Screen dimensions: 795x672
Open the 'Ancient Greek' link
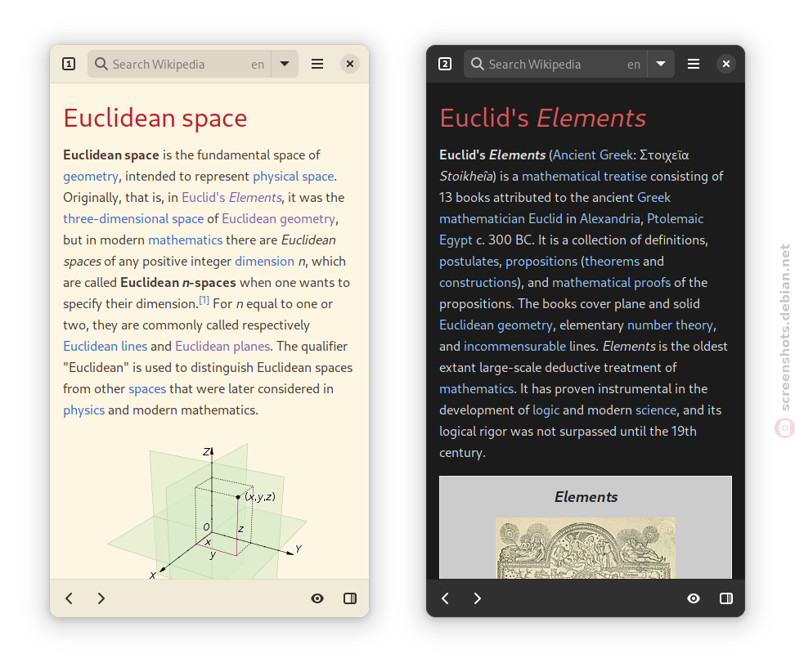[593, 155]
